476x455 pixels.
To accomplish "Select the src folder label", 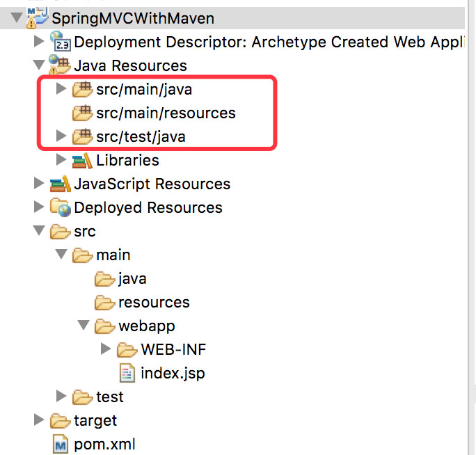I will 85,232.
